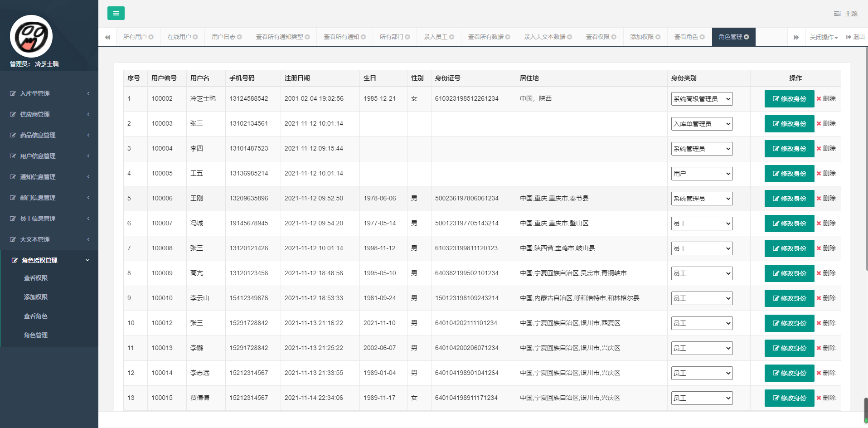Open 查看角色 in the sidebar submenu
The image size is (868, 428).
(x=36, y=316)
